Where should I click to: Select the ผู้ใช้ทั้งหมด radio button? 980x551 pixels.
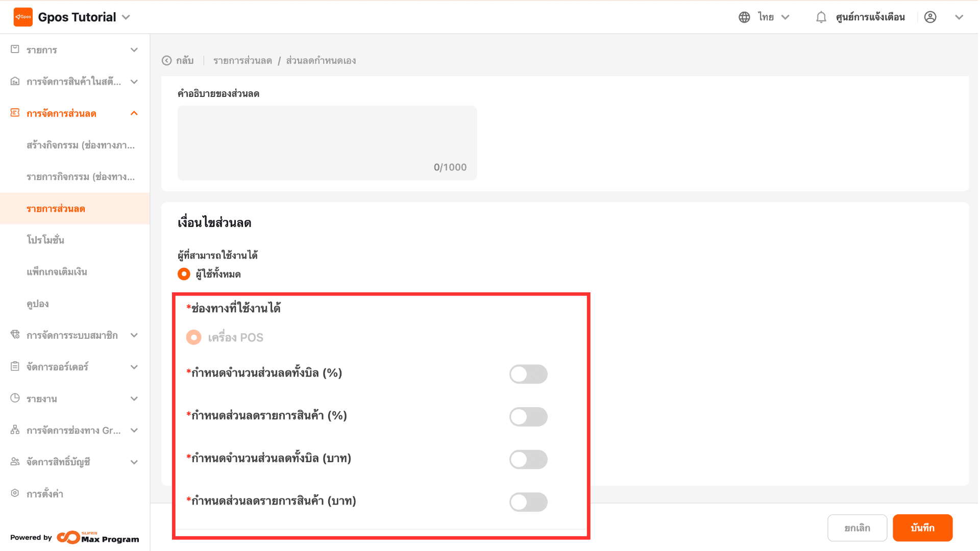184,274
